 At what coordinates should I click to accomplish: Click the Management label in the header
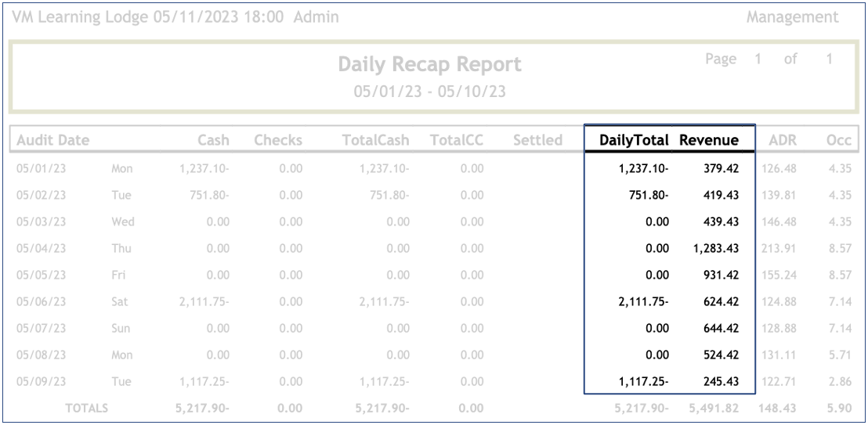point(791,17)
